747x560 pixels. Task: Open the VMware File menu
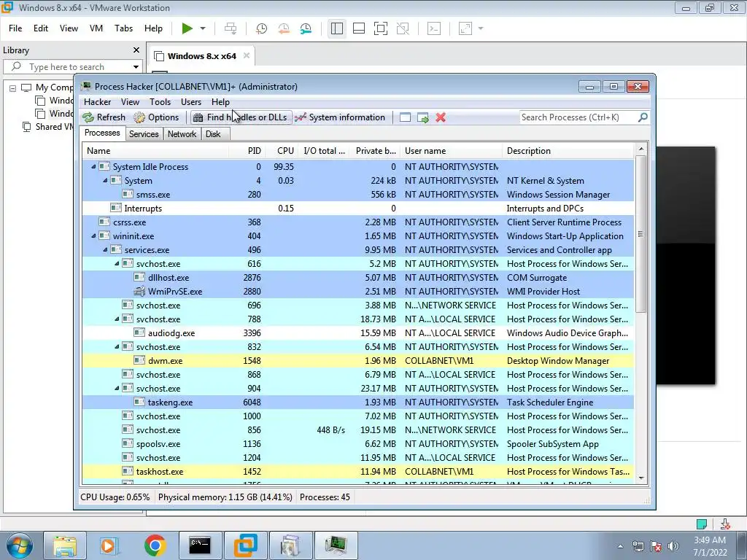(15, 28)
